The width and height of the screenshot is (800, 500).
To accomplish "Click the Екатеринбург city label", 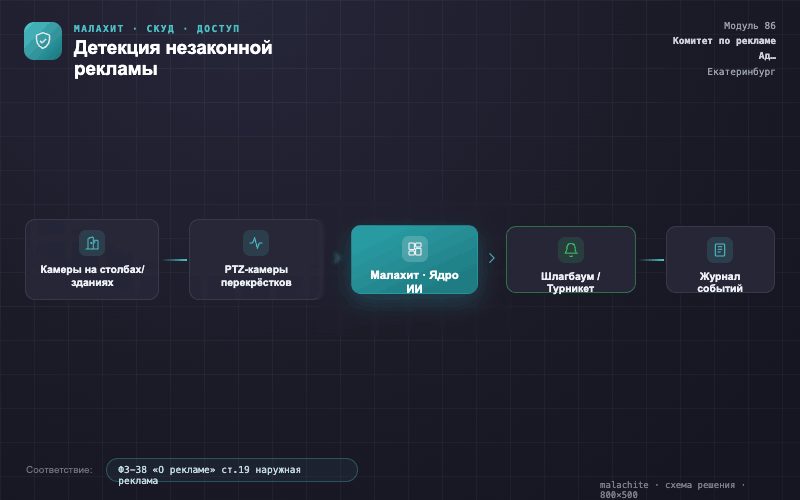I will tap(741, 72).
